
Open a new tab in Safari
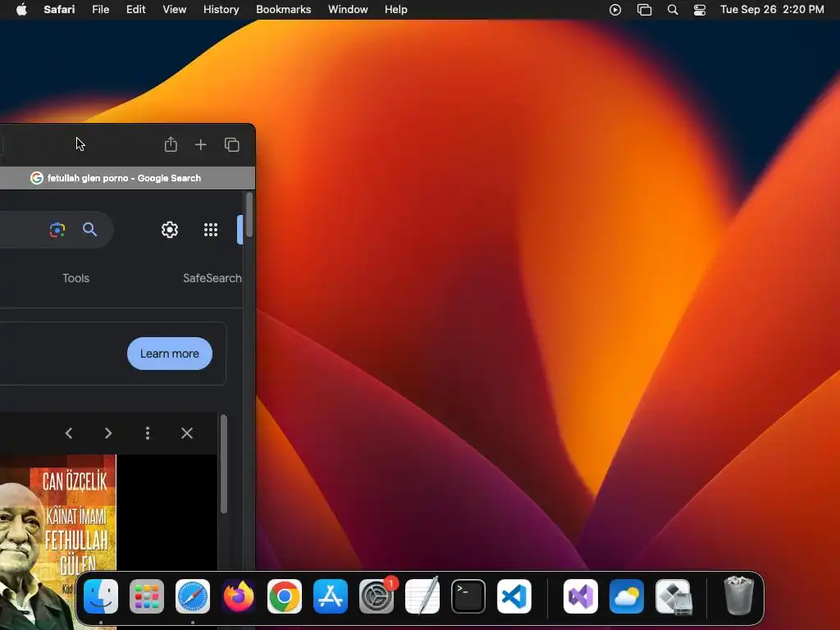200,144
